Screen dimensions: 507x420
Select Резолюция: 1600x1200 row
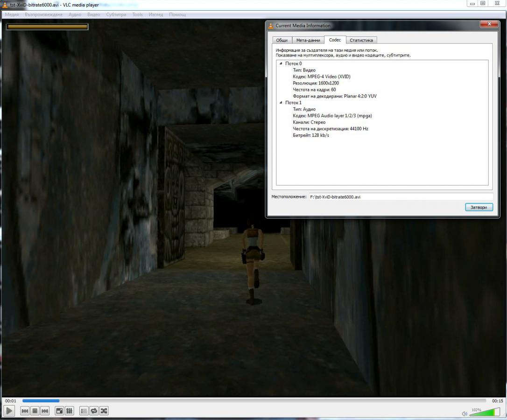tap(316, 83)
